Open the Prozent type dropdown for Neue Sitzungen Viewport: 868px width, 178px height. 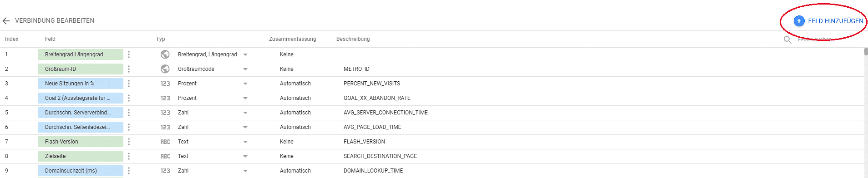(x=245, y=84)
